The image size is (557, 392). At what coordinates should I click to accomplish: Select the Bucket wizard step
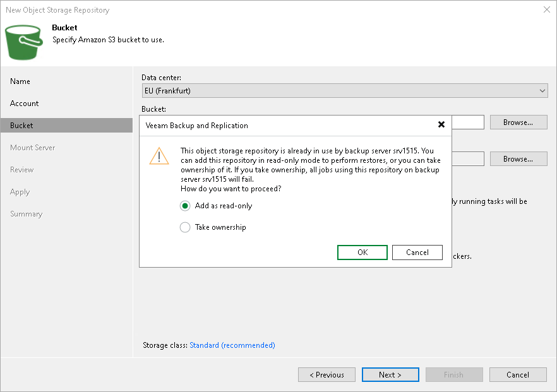(66, 126)
